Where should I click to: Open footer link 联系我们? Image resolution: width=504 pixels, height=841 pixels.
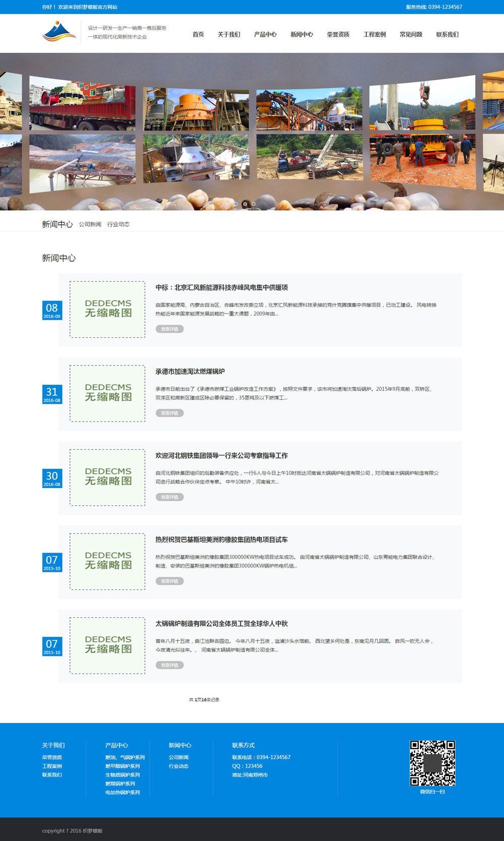tap(52, 775)
